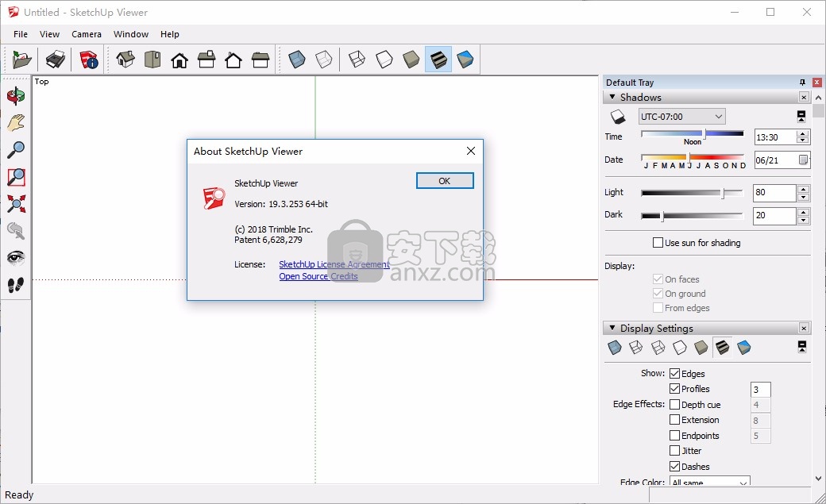Open the Window menu

pos(131,34)
